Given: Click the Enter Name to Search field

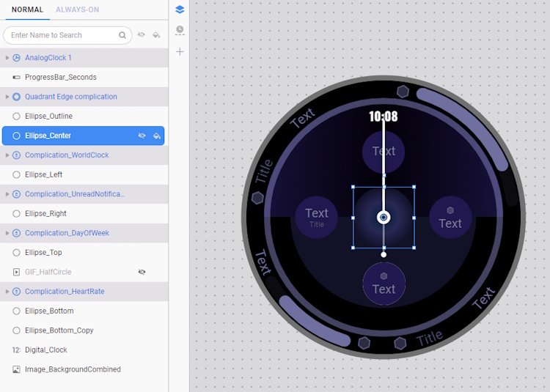Looking at the screenshot, I should [x=62, y=35].
